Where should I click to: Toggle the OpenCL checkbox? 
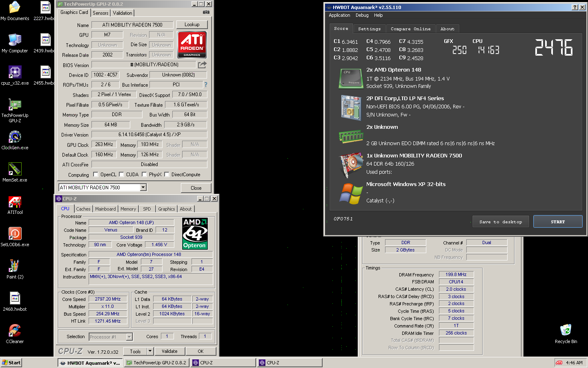pyautogui.click(x=96, y=175)
